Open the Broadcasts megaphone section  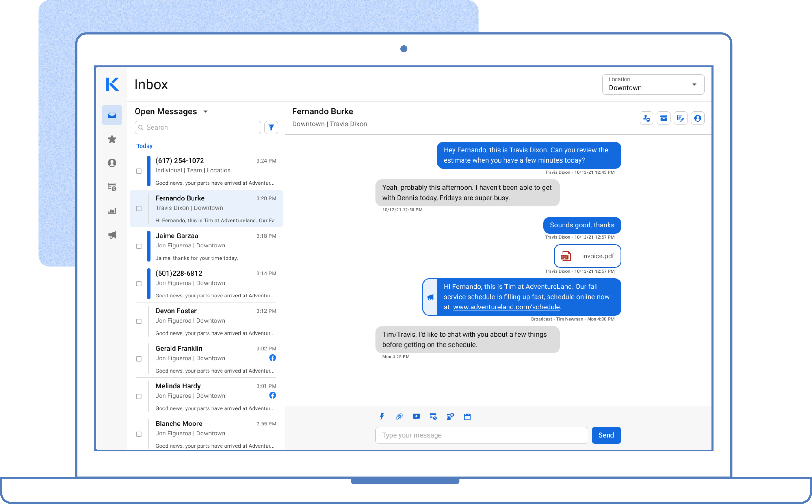pyautogui.click(x=112, y=235)
